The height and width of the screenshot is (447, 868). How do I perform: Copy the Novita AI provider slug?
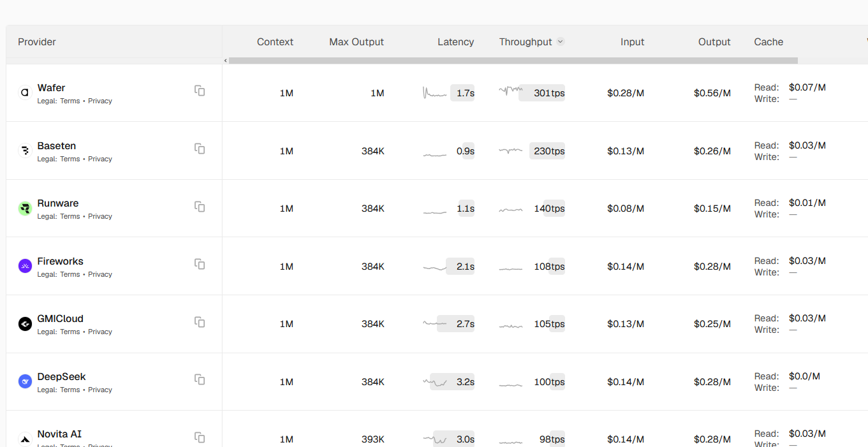coord(200,437)
